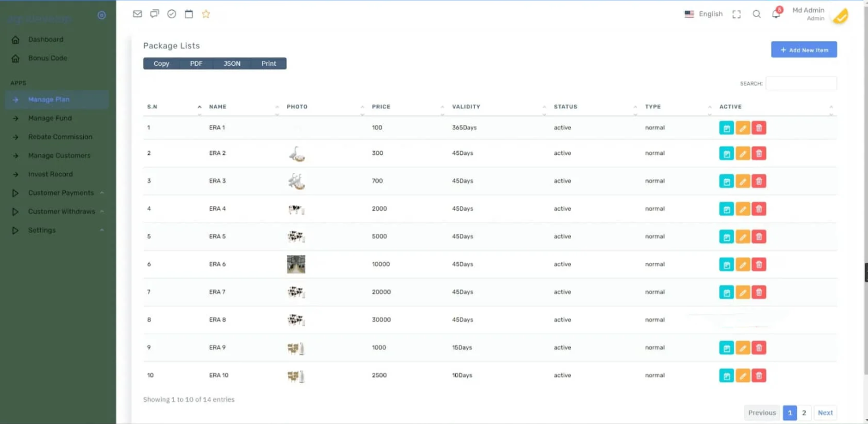This screenshot has height=424, width=868.
Task: Open the chat messages icon
Action: [154, 14]
